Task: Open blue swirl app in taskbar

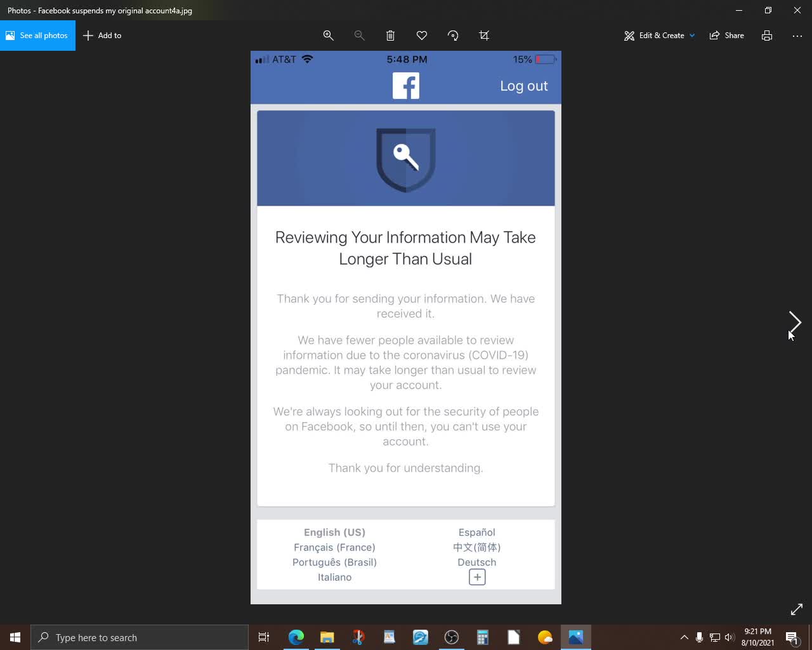Action: (421, 637)
